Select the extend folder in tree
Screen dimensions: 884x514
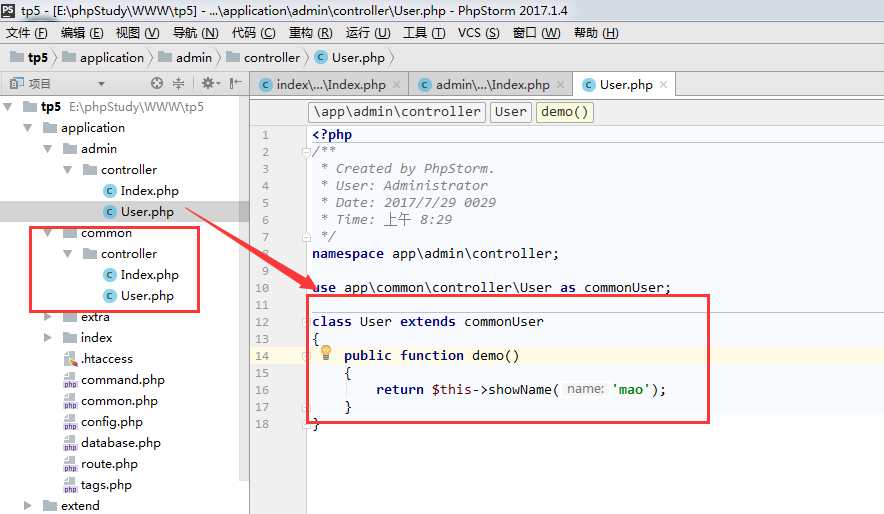72,506
